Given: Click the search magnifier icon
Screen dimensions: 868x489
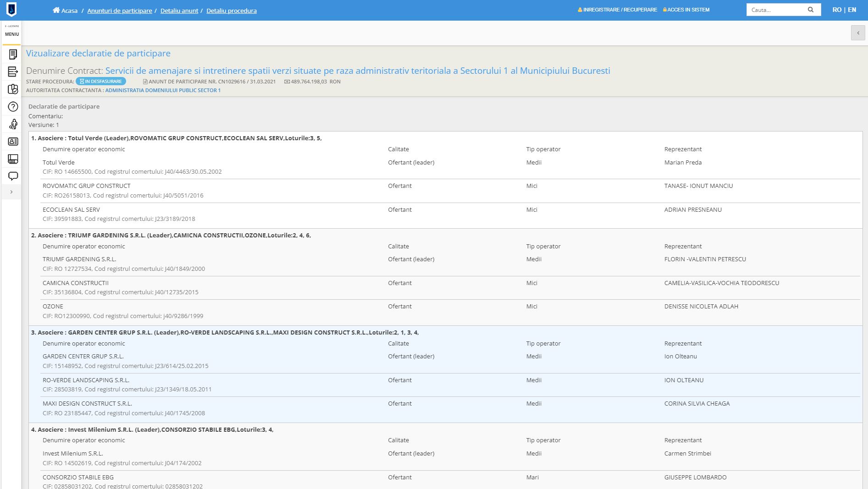Looking at the screenshot, I should tap(811, 10).
